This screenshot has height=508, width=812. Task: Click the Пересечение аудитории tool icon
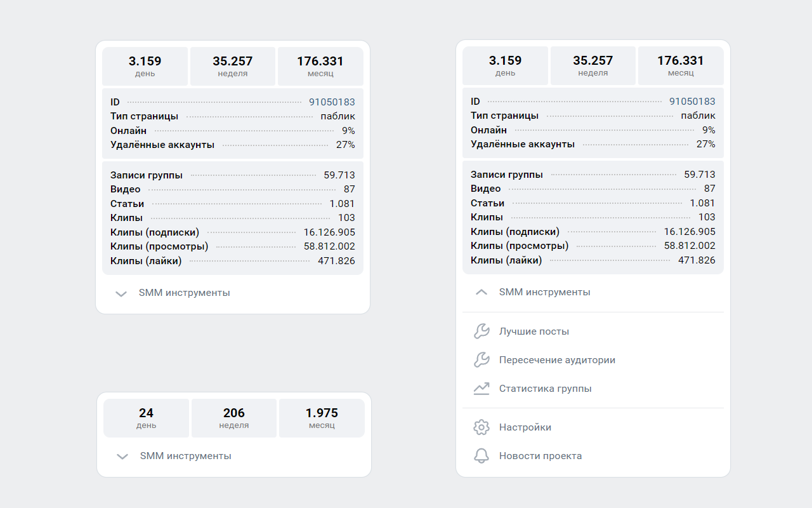(x=481, y=359)
